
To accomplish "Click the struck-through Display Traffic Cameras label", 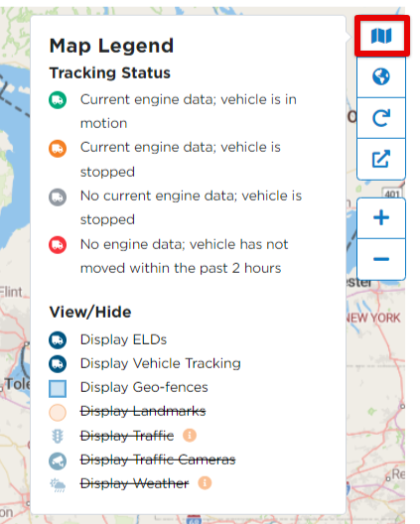I will (158, 459).
